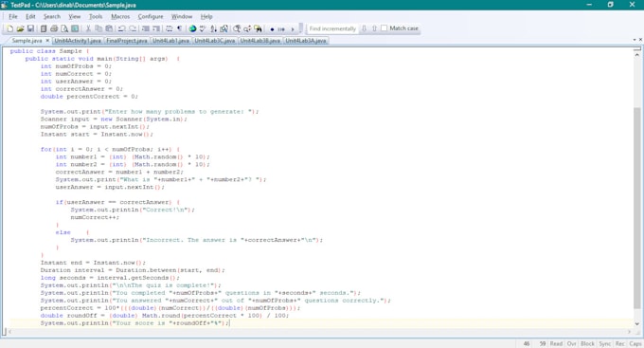Save the file with the floppy disk icon
Image resolution: width=644 pixels, height=348 pixels.
pyautogui.click(x=30, y=28)
